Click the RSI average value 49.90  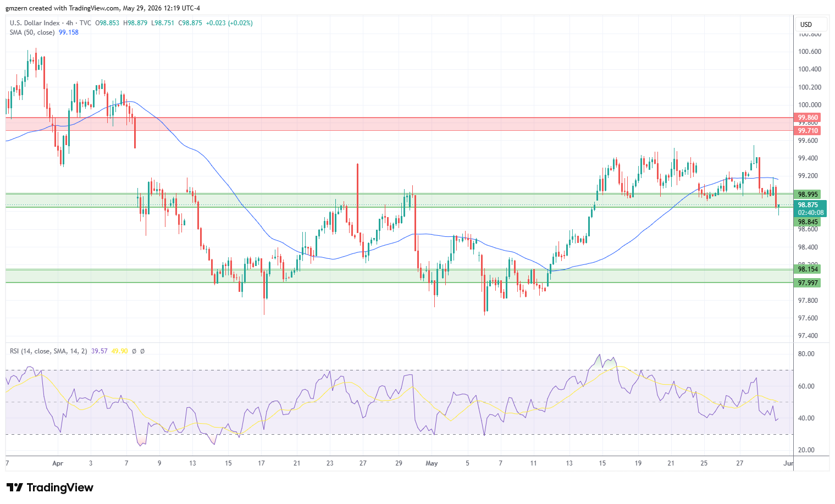pyautogui.click(x=120, y=351)
